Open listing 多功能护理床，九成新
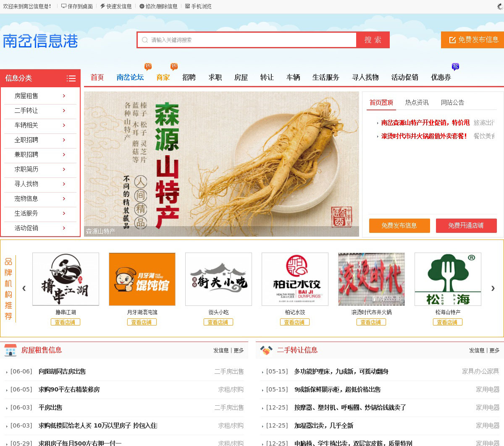Image resolution: width=504 pixels, height=446 pixels. pos(341,372)
